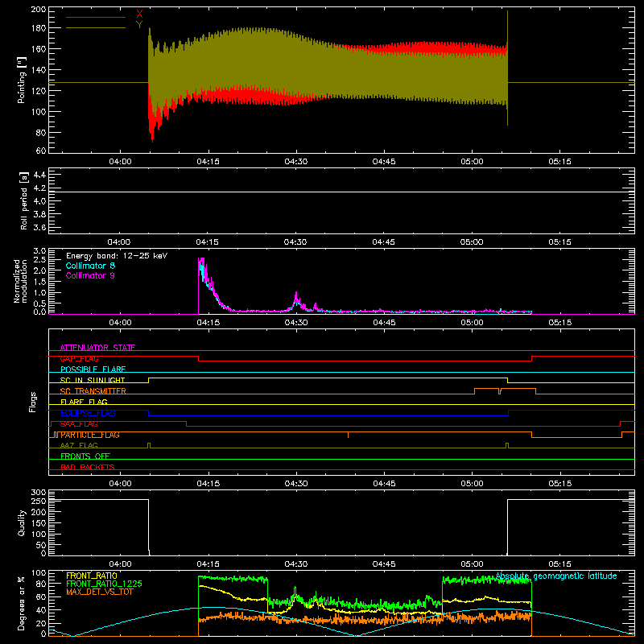Image resolution: width=644 pixels, height=644 pixels.
Task: Select the SC_IN_SUNLIGHT flag label
Action: tap(93, 380)
